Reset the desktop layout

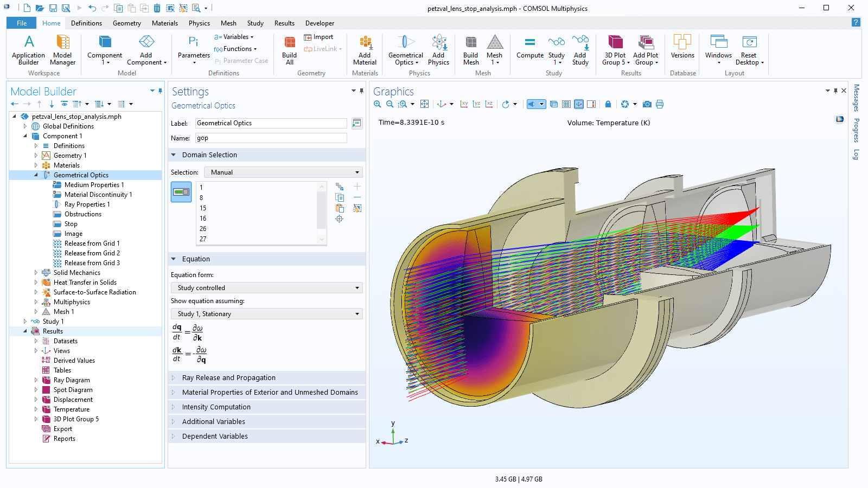tap(749, 50)
